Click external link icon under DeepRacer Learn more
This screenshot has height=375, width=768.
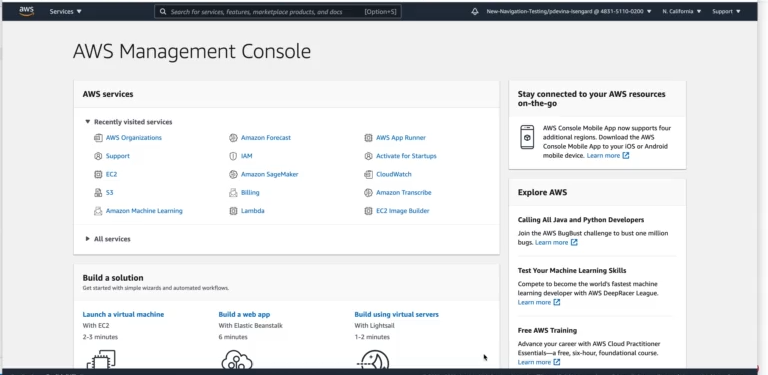click(x=556, y=302)
